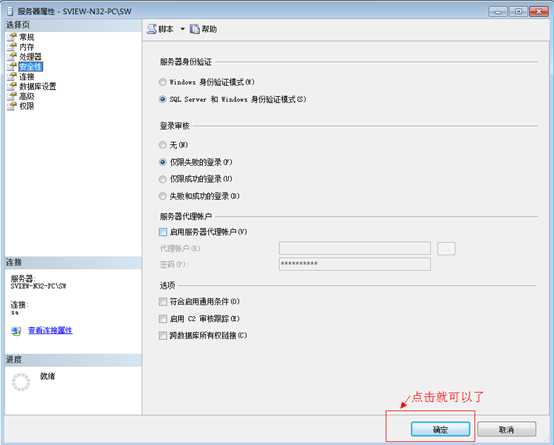Click server name SVIEW-N32-PC\SW in connection panel
This screenshot has width=554, height=445.
click(x=38, y=286)
